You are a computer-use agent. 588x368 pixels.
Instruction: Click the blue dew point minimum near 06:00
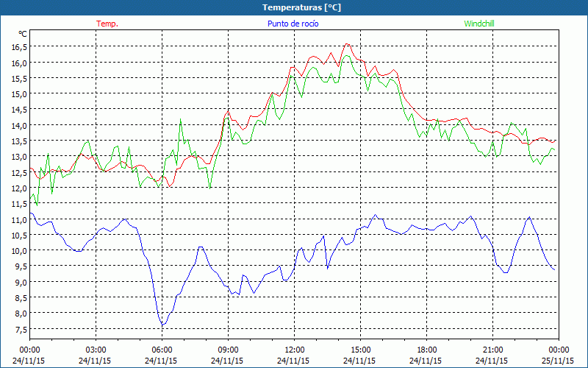(x=162, y=325)
